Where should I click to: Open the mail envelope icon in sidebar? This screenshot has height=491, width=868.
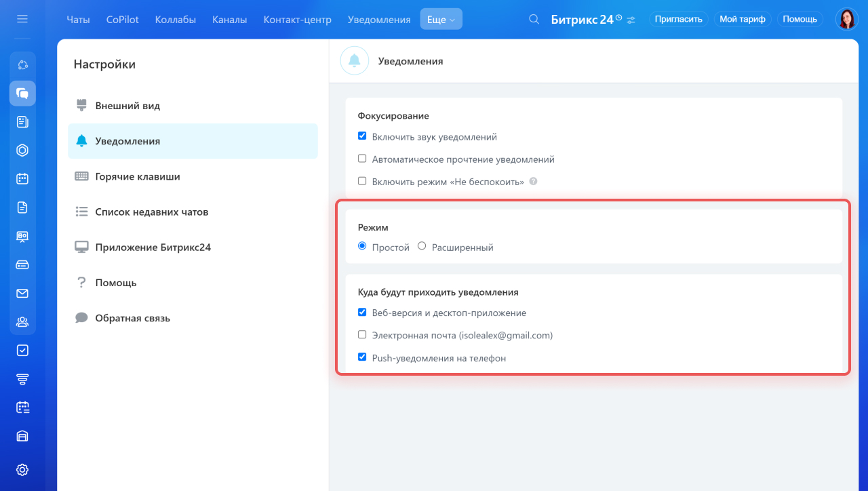(x=22, y=293)
